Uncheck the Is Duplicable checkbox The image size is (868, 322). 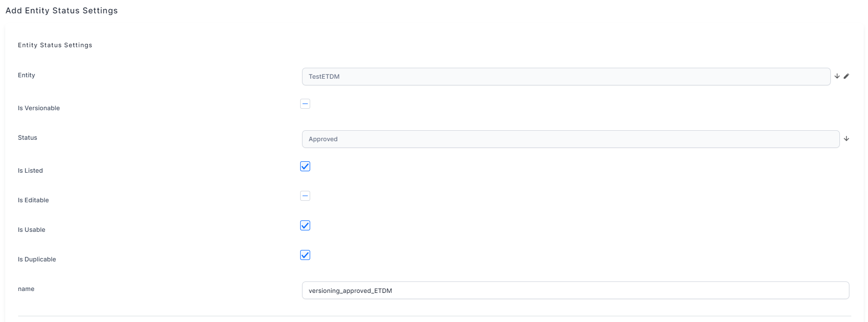305,255
